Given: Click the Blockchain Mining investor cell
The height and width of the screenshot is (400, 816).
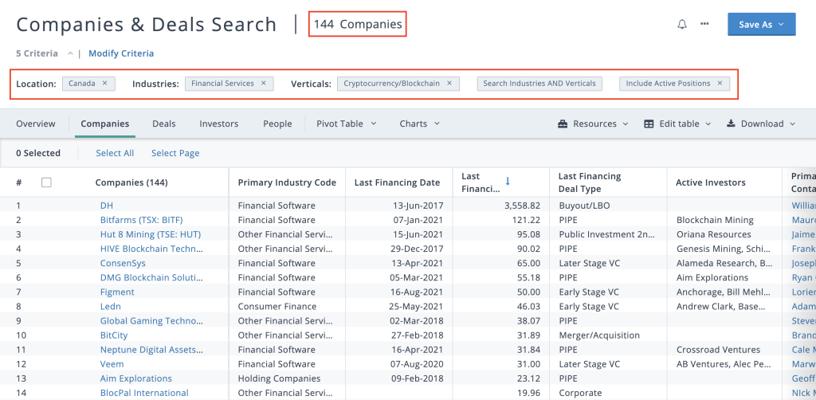Looking at the screenshot, I should 715,220.
